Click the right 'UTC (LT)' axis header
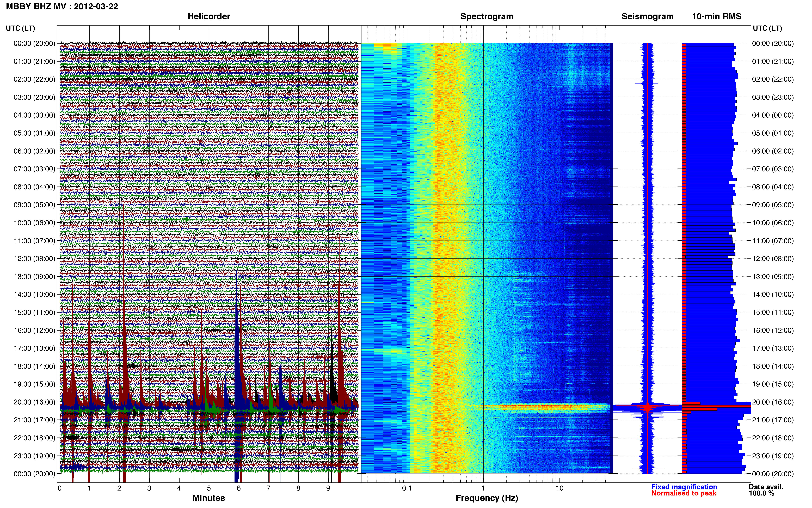Image resolution: width=812 pixels, height=508 pixels. pyautogui.click(x=767, y=28)
